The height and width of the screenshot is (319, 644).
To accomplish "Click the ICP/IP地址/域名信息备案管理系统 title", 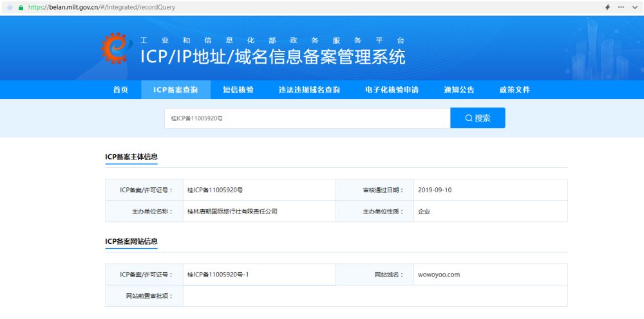I will (273, 57).
